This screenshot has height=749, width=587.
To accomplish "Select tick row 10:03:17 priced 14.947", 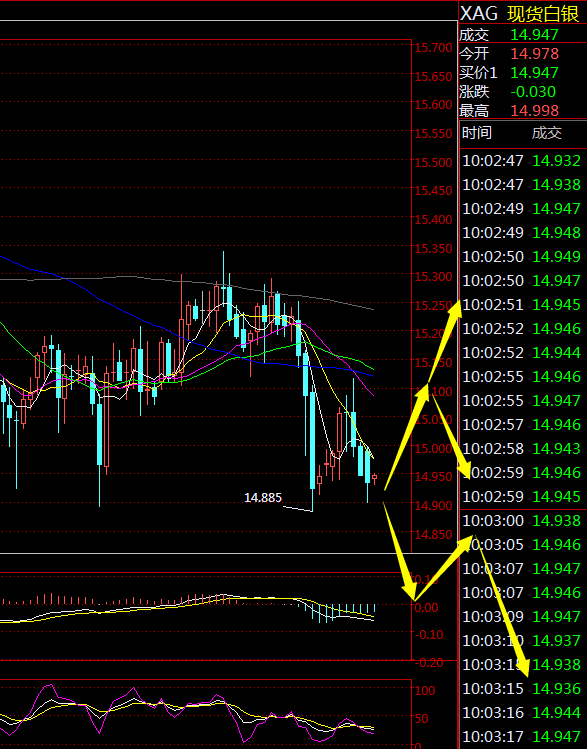I will pyautogui.click(x=522, y=737).
